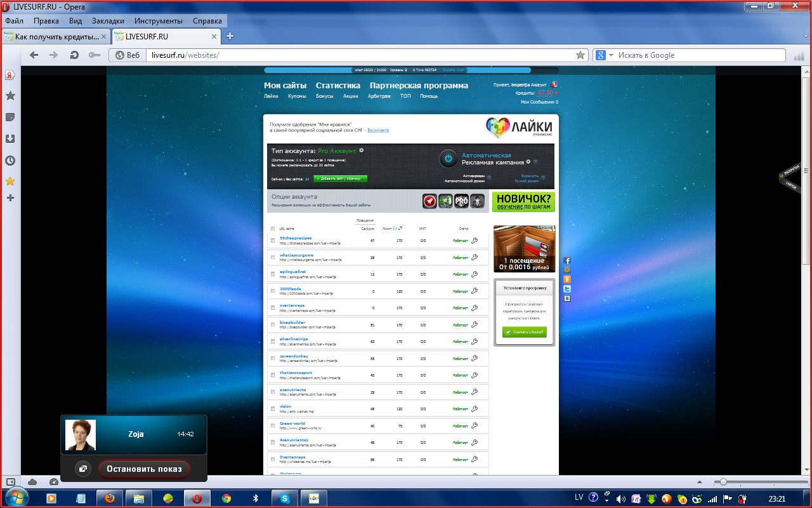
Task: Open the Bookmarks star panel in sidebar
Action: pos(10,96)
